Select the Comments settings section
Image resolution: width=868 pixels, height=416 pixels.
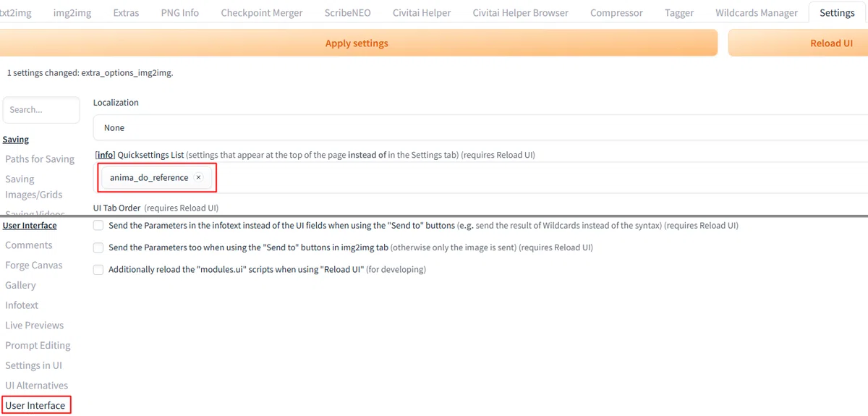(x=29, y=245)
